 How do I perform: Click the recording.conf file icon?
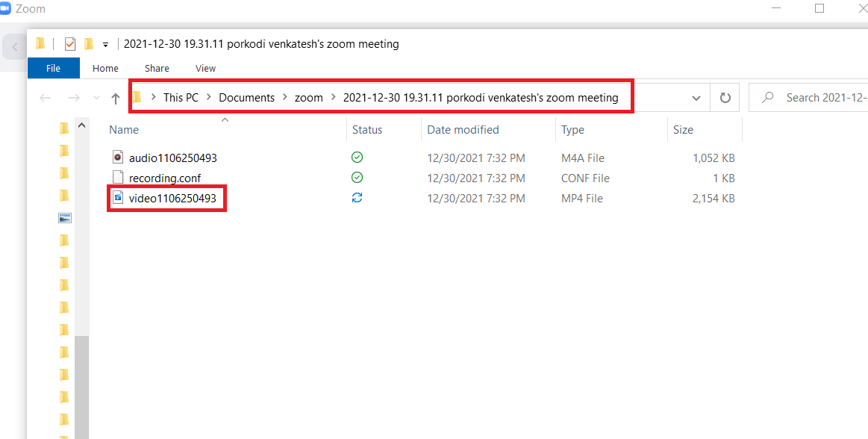pyautogui.click(x=117, y=178)
